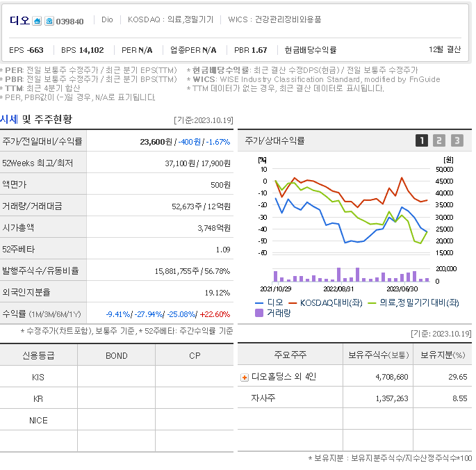Select face value 500원
Image resolution: width=476 pixels, height=470 pixels.
220,185
